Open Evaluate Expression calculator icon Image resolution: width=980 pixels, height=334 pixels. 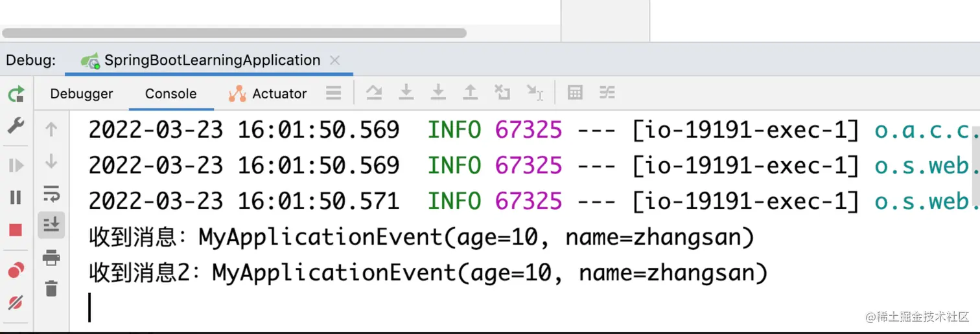pos(575,93)
